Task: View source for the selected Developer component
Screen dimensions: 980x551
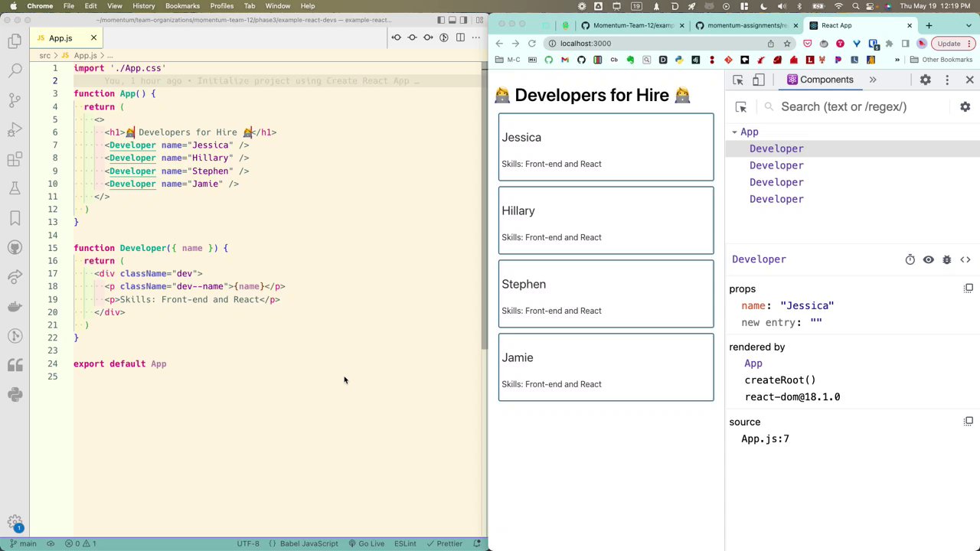Action: 965,259
